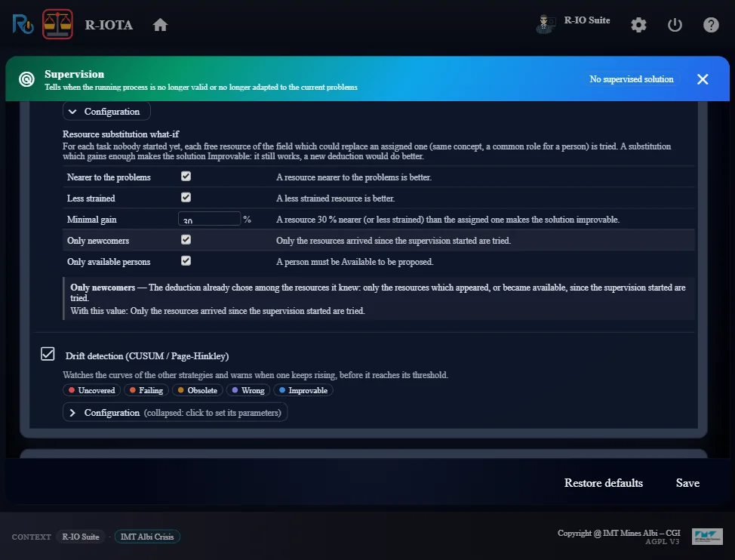The width and height of the screenshot is (735, 560).
Task: Click the R-IO Suite username label
Action: [x=587, y=20]
